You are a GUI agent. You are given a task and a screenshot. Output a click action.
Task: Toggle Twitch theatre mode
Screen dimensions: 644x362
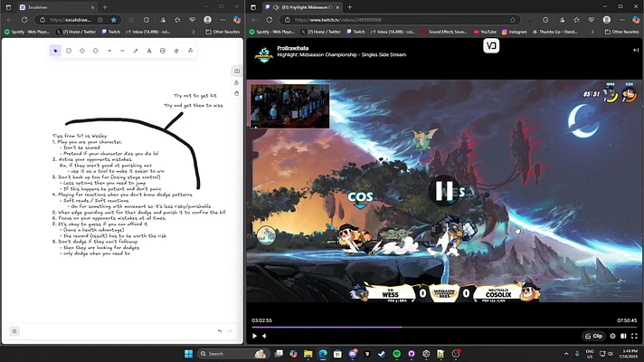pyautogui.click(x=623, y=336)
